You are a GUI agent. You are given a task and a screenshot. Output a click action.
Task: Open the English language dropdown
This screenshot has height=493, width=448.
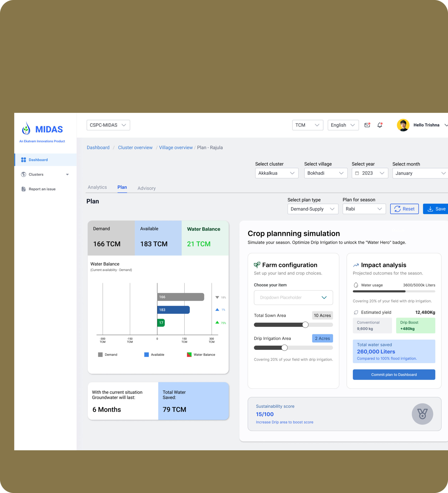click(343, 125)
